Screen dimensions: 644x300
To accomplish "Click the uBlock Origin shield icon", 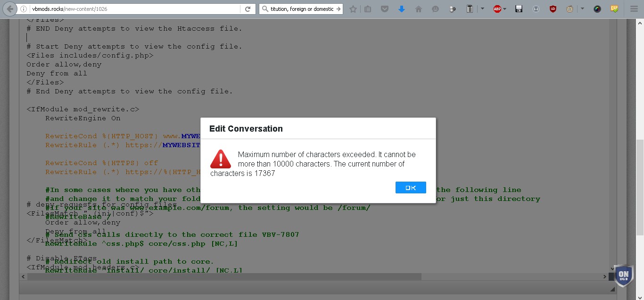I will [x=553, y=8].
